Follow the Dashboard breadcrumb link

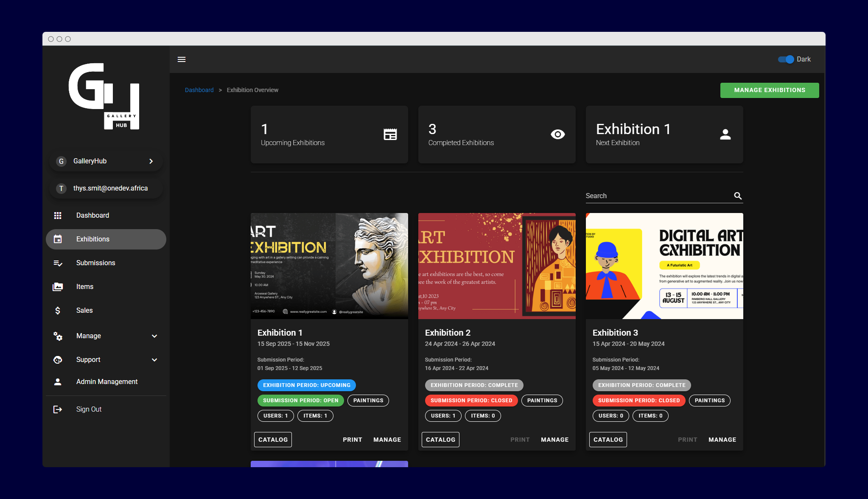pyautogui.click(x=199, y=90)
